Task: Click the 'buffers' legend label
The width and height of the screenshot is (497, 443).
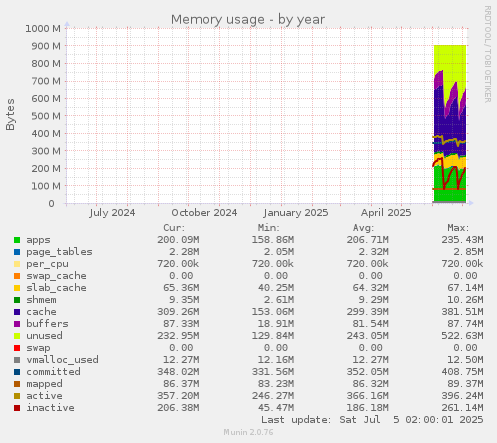Action: coord(47,324)
